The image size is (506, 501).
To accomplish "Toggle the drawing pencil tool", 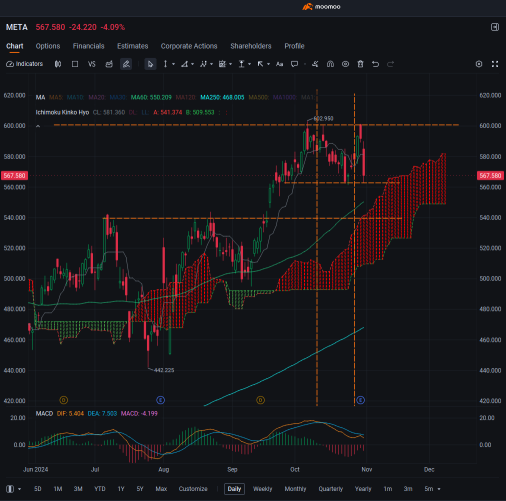I will (x=126, y=64).
